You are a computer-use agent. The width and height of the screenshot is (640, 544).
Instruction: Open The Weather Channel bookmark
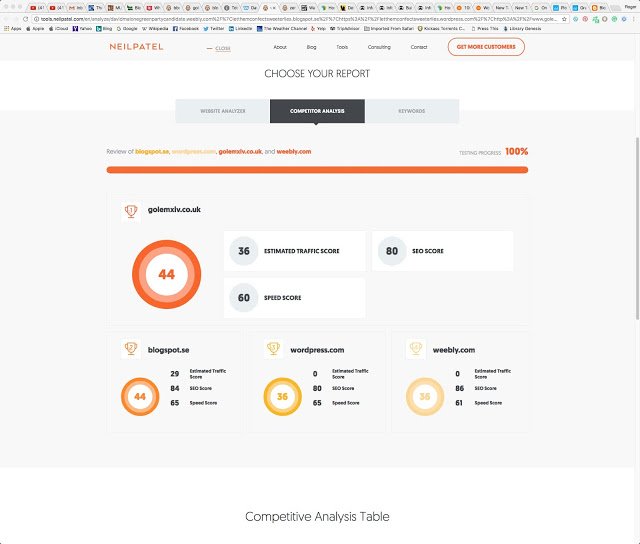point(282,29)
